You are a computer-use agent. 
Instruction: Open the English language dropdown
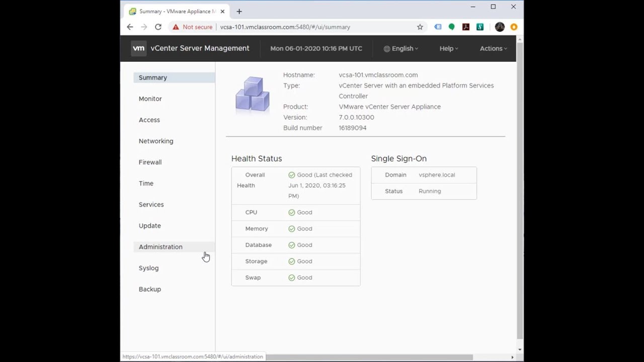tap(401, 49)
